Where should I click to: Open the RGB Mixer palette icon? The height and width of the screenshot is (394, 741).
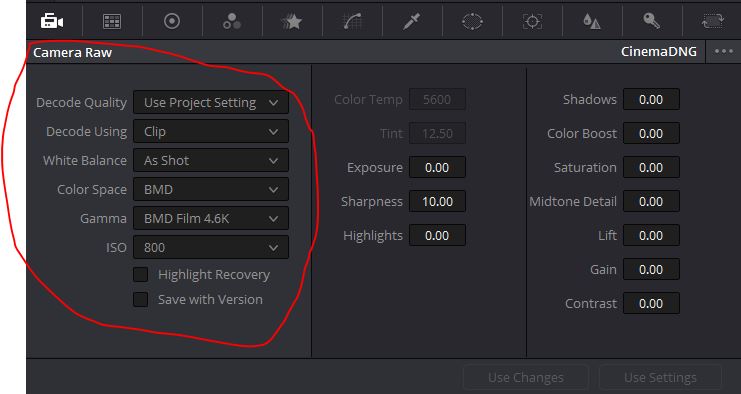[x=232, y=21]
